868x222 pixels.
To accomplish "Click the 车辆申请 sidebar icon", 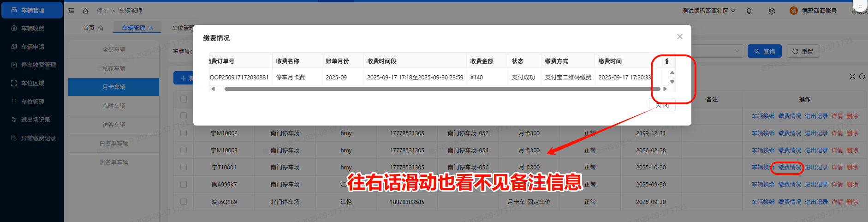I will point(14,47).
